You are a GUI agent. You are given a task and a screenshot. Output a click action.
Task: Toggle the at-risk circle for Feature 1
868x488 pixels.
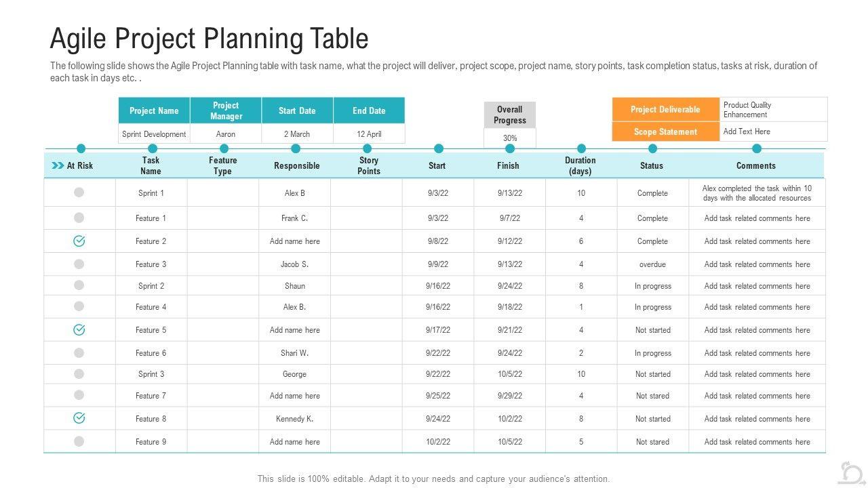pyautogui.click(x=79, y=218)
